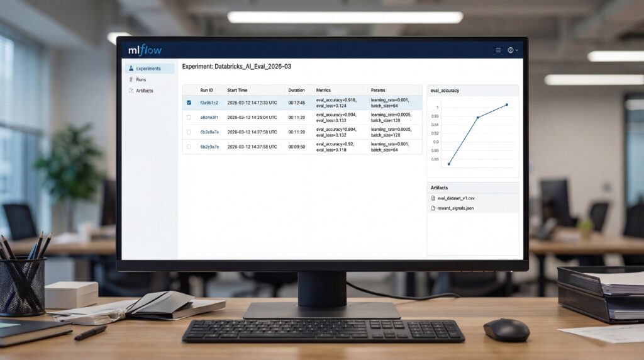644x360 pixels.
Task: Click the Artifacts icon in sidebar
Action: point(130,91)
